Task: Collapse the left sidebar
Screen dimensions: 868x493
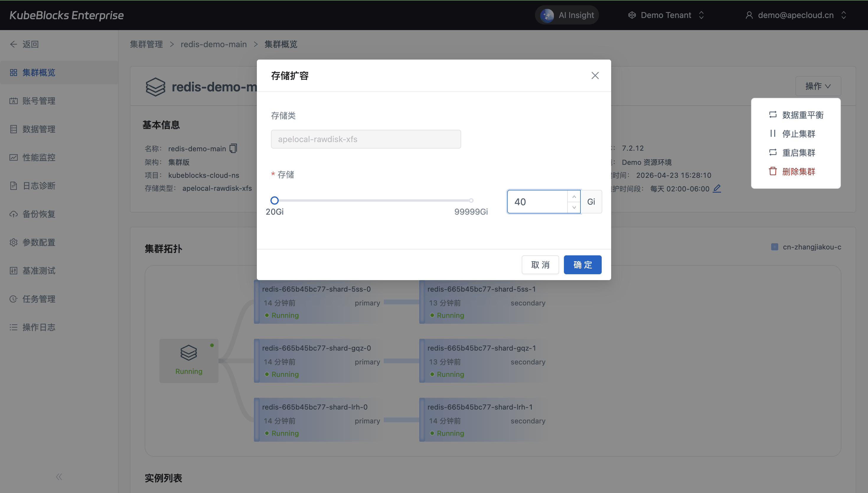Action: coord(59,477)
